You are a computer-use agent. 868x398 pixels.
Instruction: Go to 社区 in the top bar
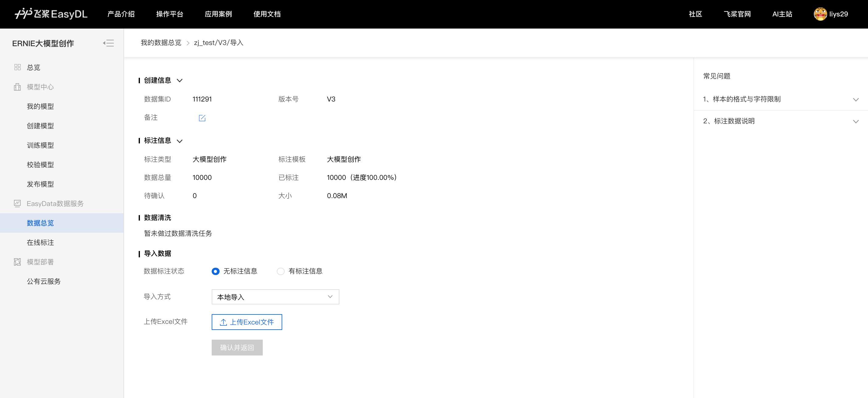click(695, 14)
